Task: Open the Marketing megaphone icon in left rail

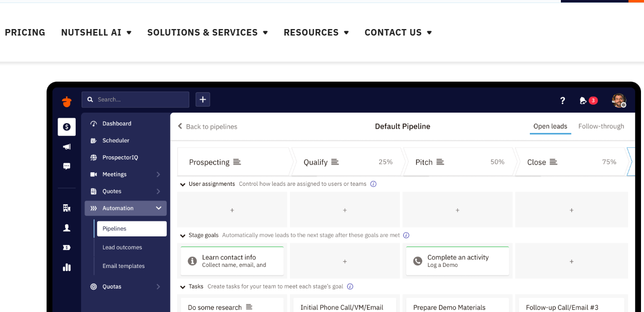Action: [67, 147]
